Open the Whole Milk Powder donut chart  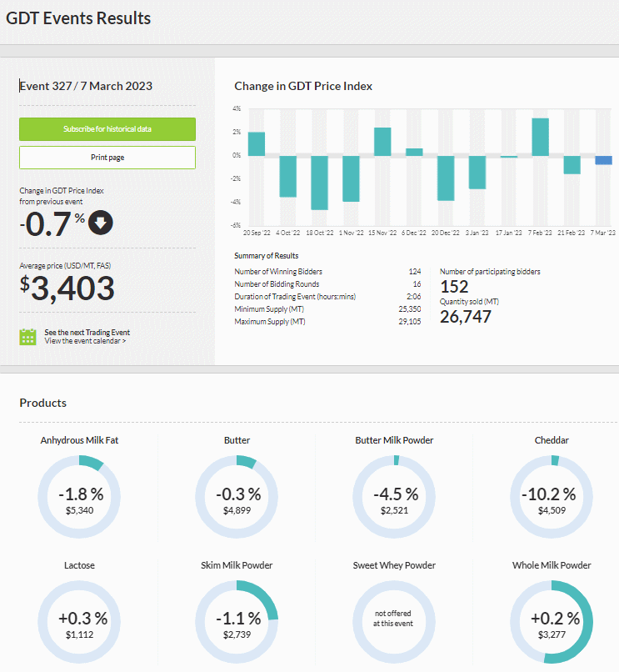tap(552, 622)
